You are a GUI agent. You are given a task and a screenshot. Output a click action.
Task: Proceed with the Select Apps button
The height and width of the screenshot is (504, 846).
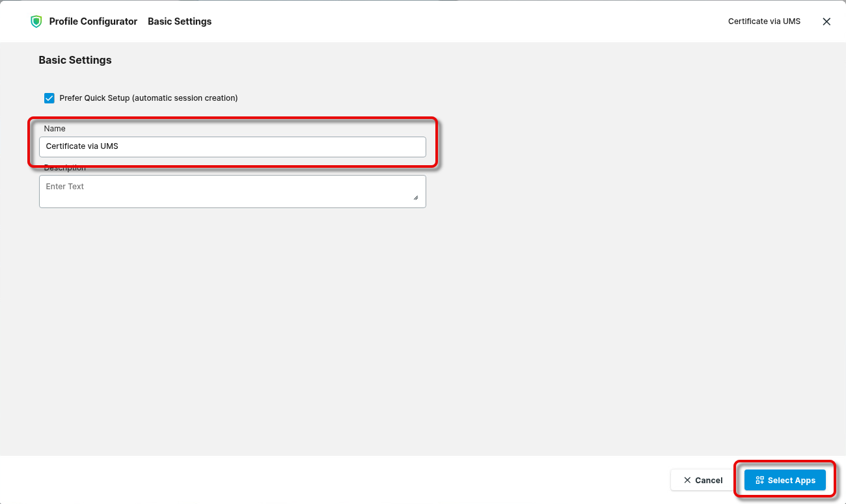(x=785, y=481)
